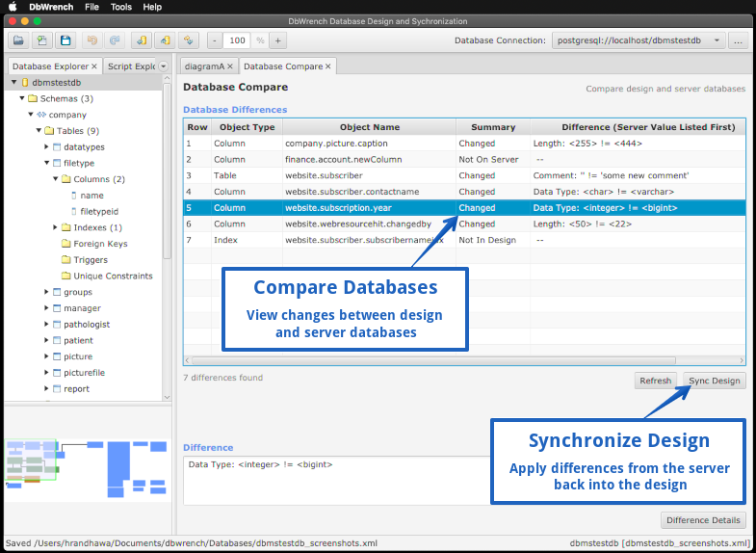
Task: Select the website.webresourcehit.changedby row
Action: coord(465,224)
